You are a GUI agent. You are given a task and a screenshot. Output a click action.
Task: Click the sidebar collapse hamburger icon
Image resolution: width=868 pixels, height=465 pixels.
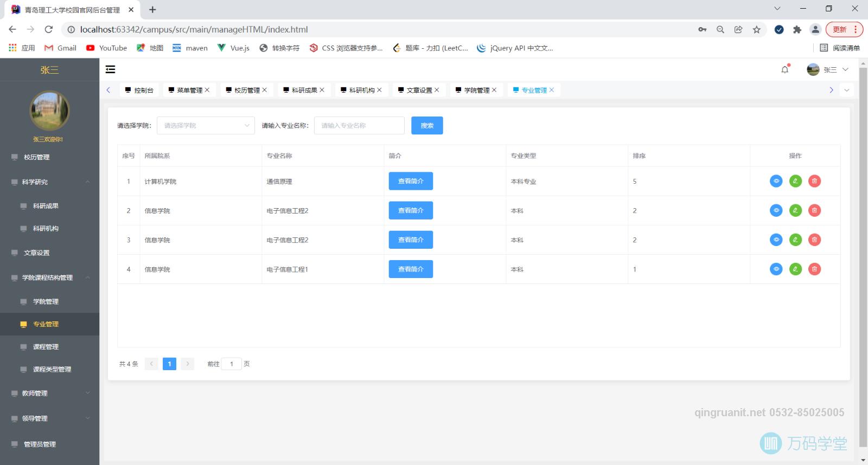tap(110, 69)
